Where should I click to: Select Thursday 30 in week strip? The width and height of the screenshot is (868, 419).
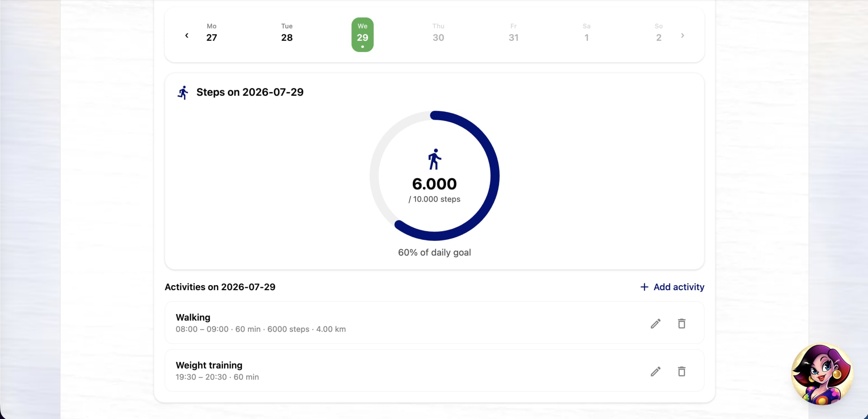point(438,33)
